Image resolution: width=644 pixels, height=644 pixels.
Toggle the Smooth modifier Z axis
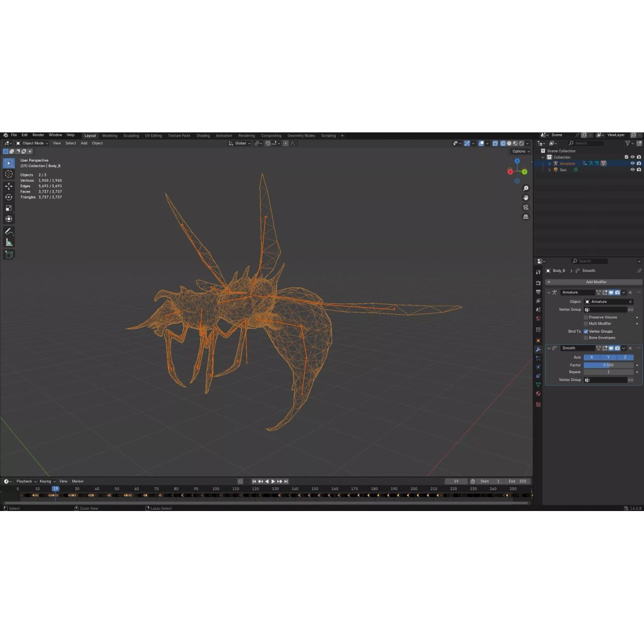tap(625, 357)
